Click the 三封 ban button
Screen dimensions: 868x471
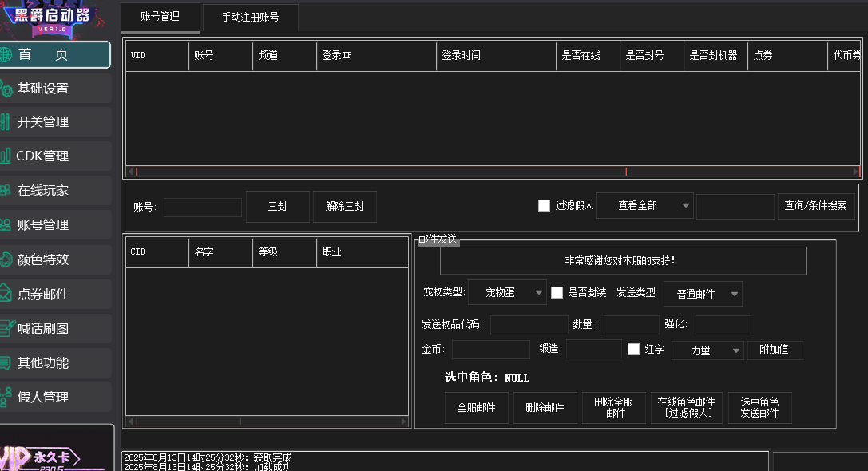(277, 207)
